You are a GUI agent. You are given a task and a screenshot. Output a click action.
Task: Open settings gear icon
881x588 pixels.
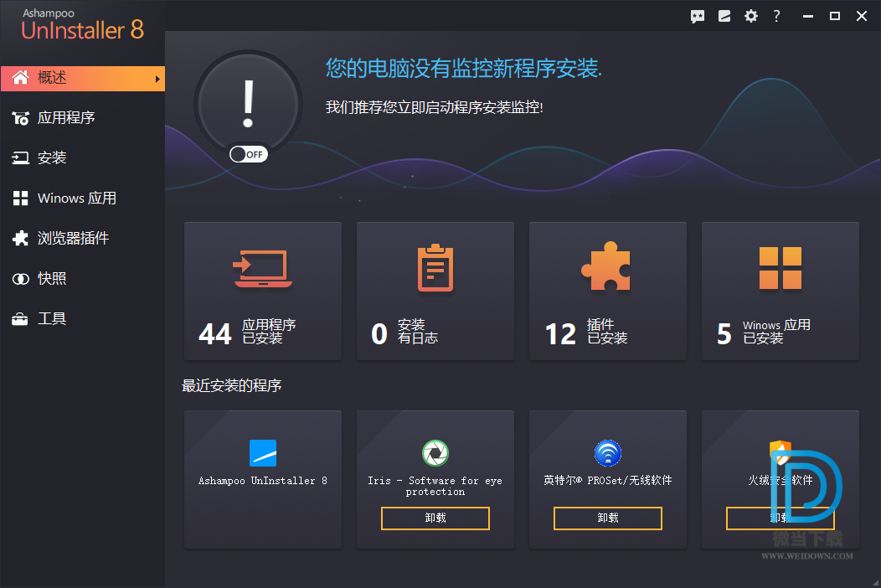[x=750, y=16]
